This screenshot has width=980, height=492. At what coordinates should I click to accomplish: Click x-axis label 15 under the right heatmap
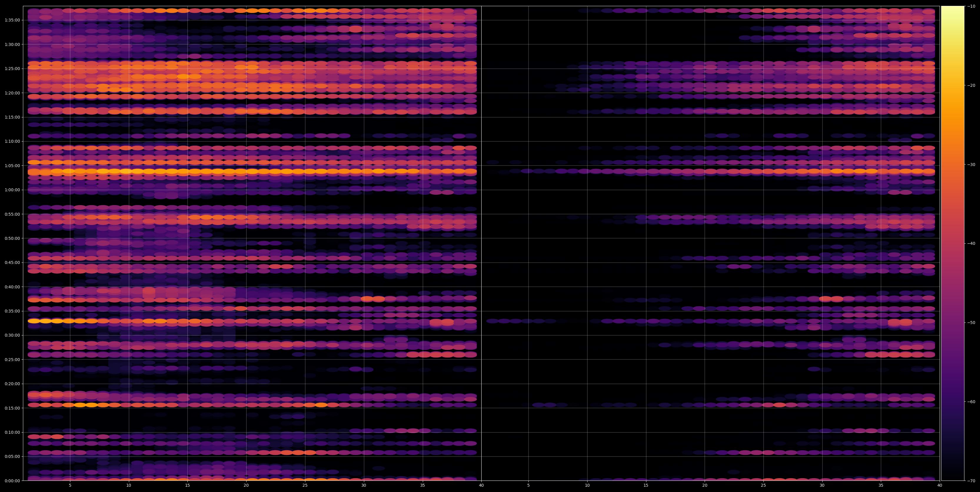pos(646,486)
